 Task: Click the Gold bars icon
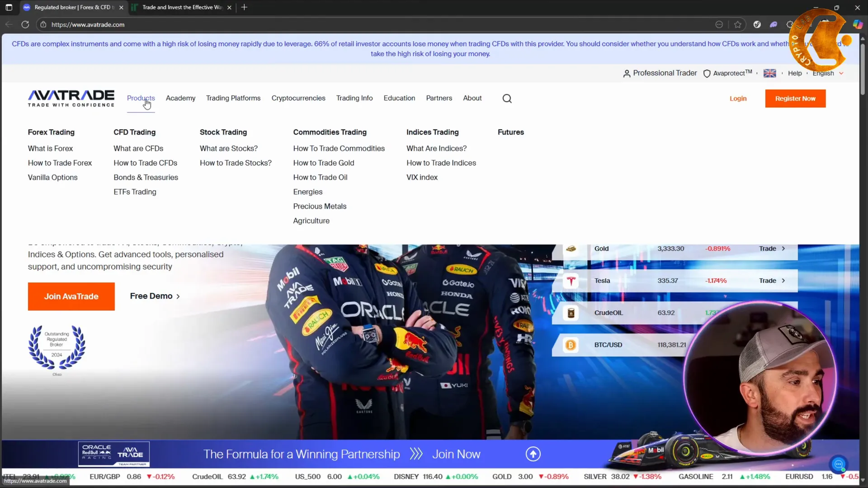[x=571, y=249]
